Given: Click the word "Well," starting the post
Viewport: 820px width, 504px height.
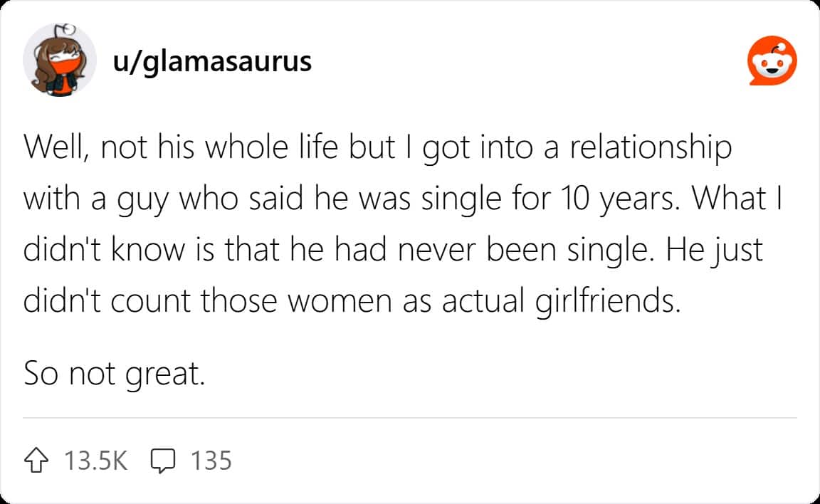Looking at the screenshot, I should [x=56, y=148].
